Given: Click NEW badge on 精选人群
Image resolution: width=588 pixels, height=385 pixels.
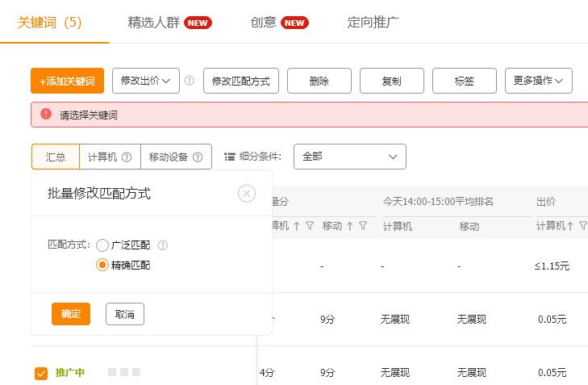Looking at the screenshot, I should 198,23.
